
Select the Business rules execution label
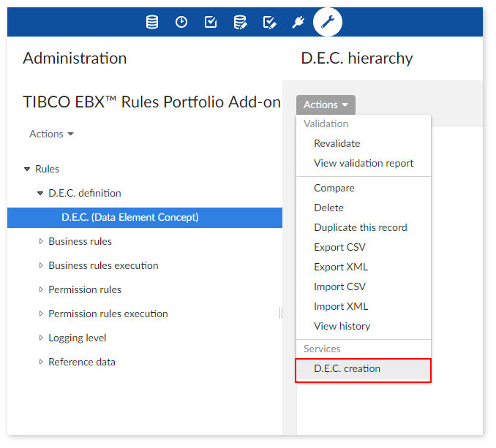point(103,266)
